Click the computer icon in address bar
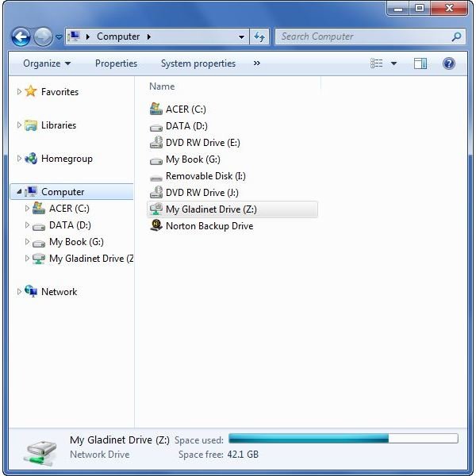 [x=74, y=36]
